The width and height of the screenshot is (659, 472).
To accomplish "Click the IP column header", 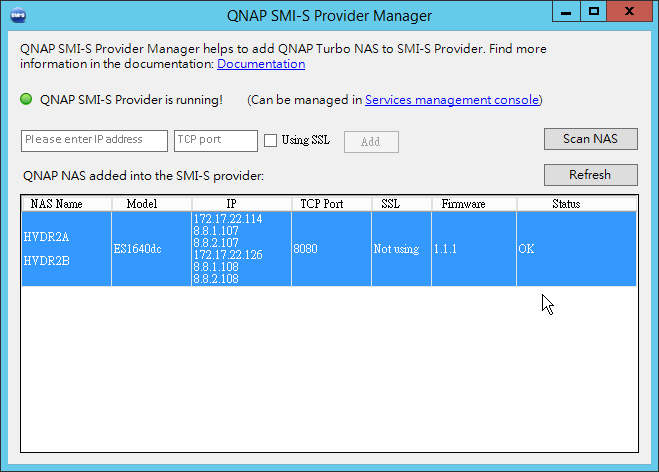I will [231, 204].
